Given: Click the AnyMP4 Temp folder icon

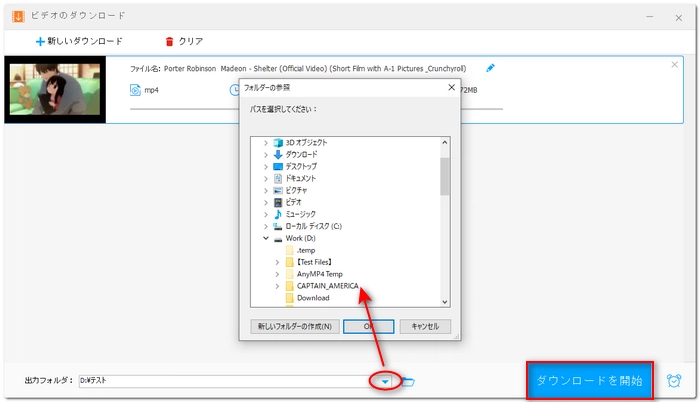Looking at the screenshot, I should point(290,274).
